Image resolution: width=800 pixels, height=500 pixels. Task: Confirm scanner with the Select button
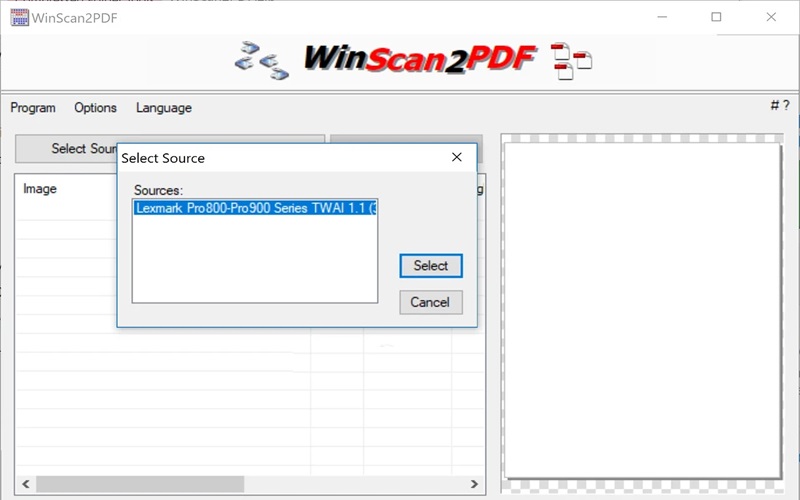coord(431,266)
